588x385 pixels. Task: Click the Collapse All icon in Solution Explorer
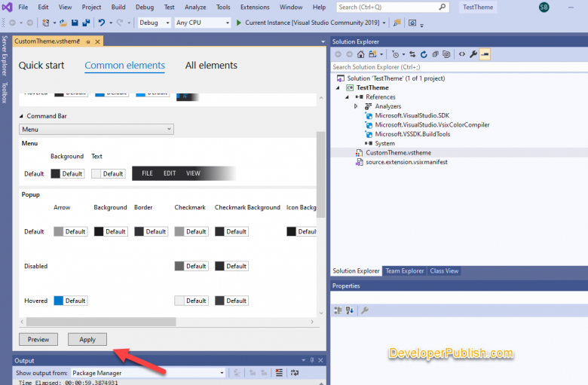[x=435, y=54]
